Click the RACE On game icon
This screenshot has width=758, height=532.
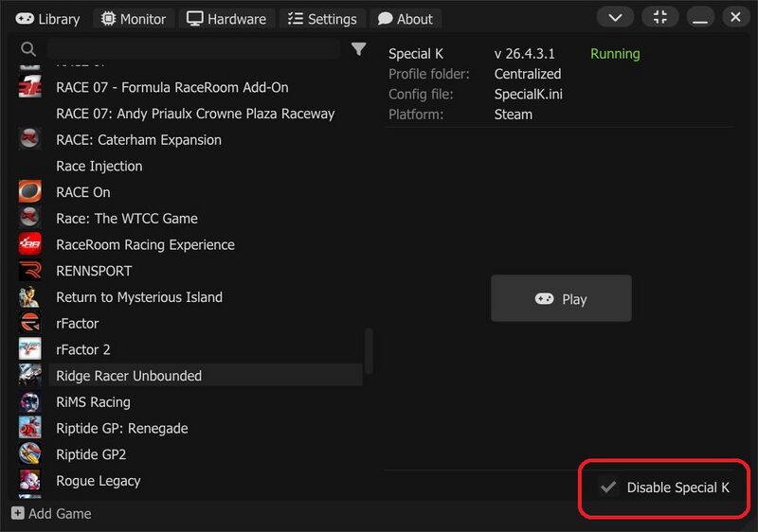click(x=30, y=191)
